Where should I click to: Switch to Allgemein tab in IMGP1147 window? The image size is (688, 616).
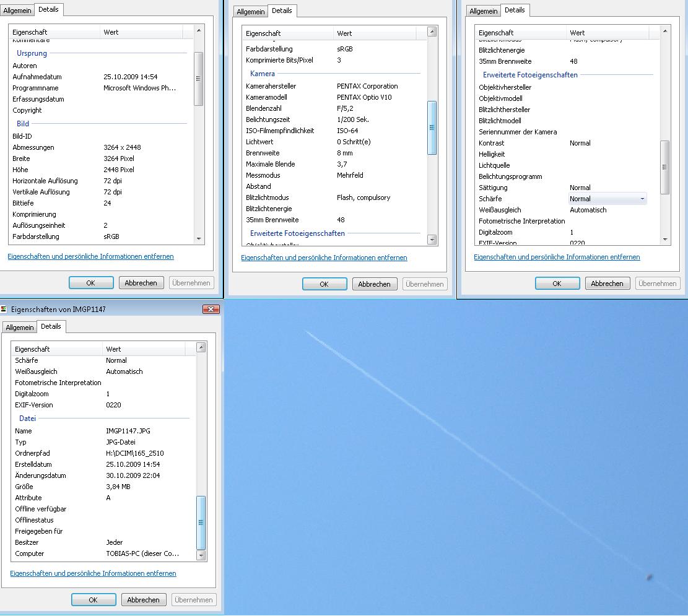pos(19,328)
